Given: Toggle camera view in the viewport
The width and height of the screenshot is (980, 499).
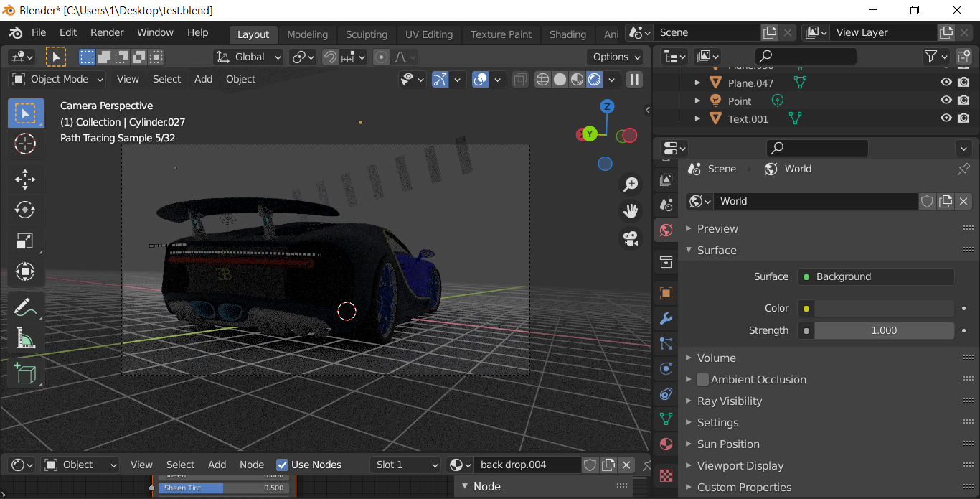Looking at the screenshot, I should 631,238.
